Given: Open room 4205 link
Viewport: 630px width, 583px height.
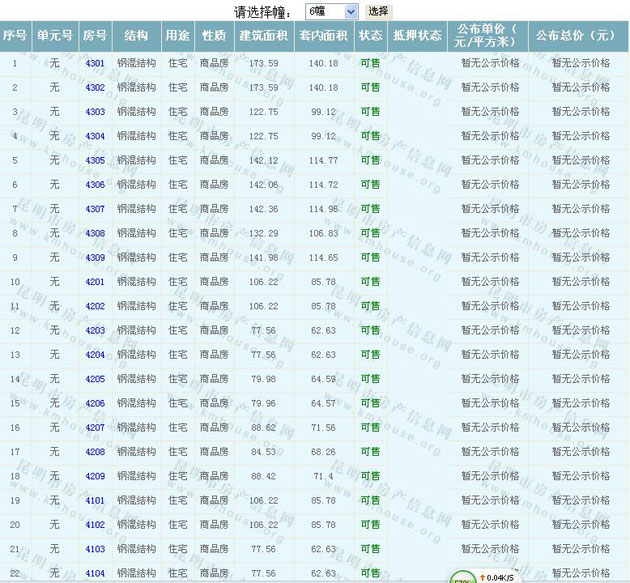Looking at the screenshot, I should (95, 379).
